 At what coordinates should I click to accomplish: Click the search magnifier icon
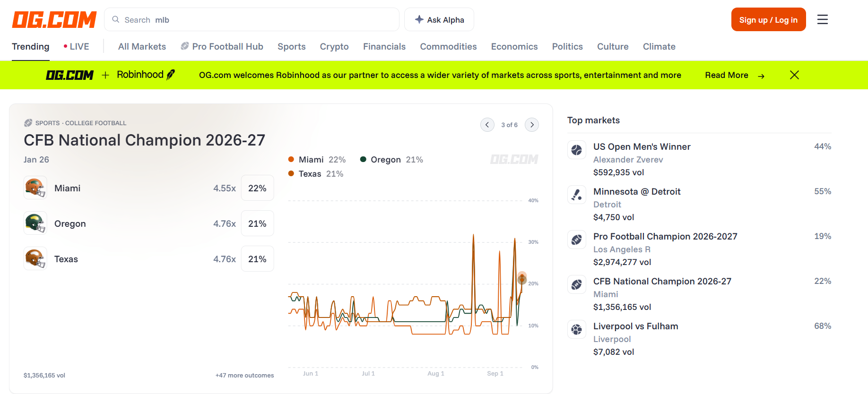pyautogui.click(x=116, y=19)
